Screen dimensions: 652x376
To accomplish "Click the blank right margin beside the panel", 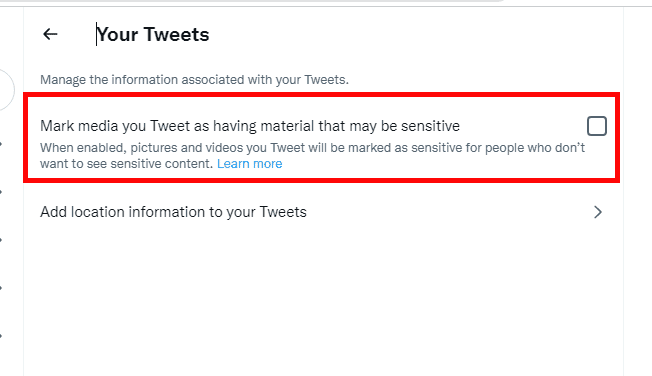I will point(638,191).
